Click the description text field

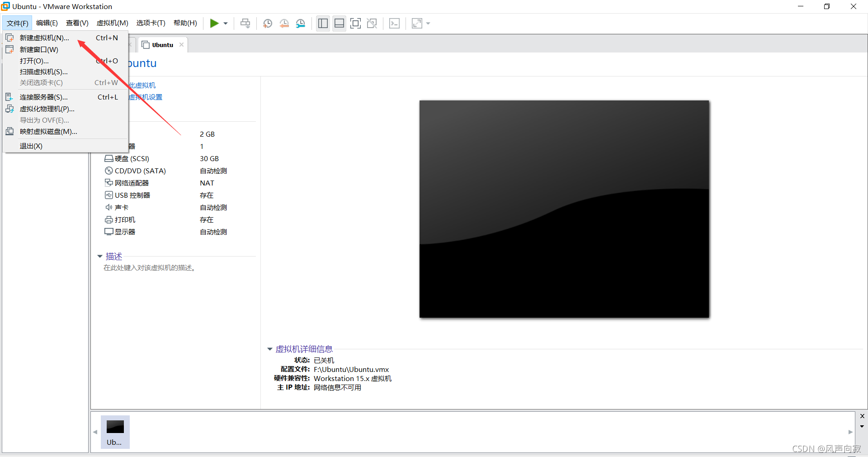[150, 268]
